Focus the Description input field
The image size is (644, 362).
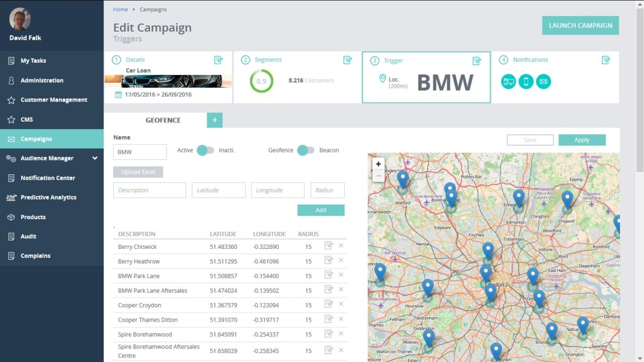(x=149, y=190)
